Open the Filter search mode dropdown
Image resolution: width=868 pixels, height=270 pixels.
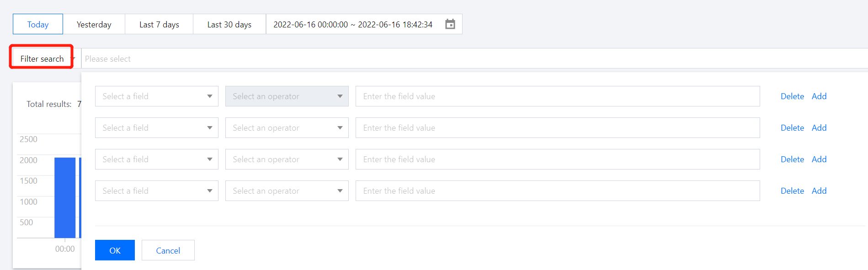[44, 58]
